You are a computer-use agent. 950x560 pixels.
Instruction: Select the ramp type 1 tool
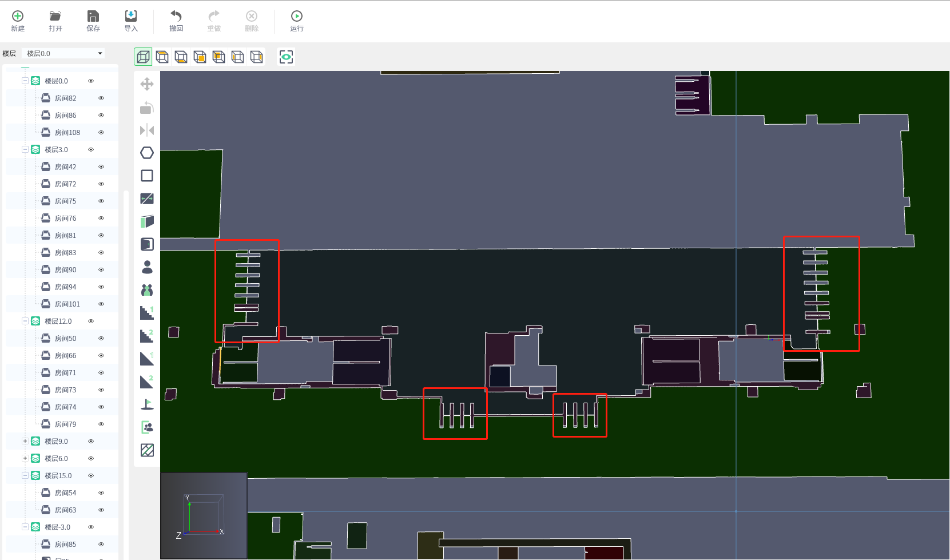[x=147, y=359]
